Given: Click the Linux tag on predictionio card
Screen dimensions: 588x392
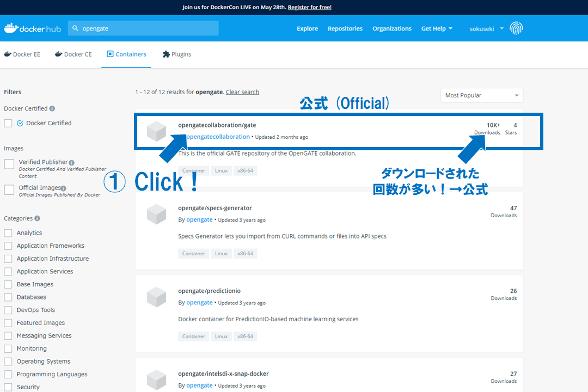Looking at the screenshot, I should coord(221,336).
